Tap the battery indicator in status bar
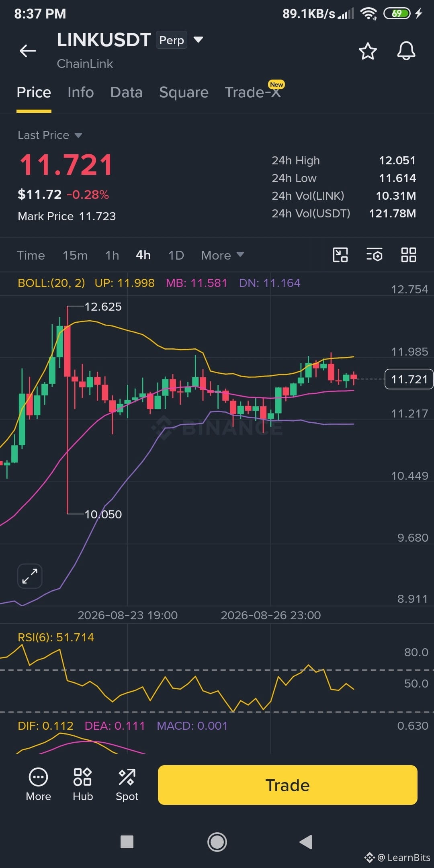The height and width of the screenshot is (868, 434). click(397, 13)
